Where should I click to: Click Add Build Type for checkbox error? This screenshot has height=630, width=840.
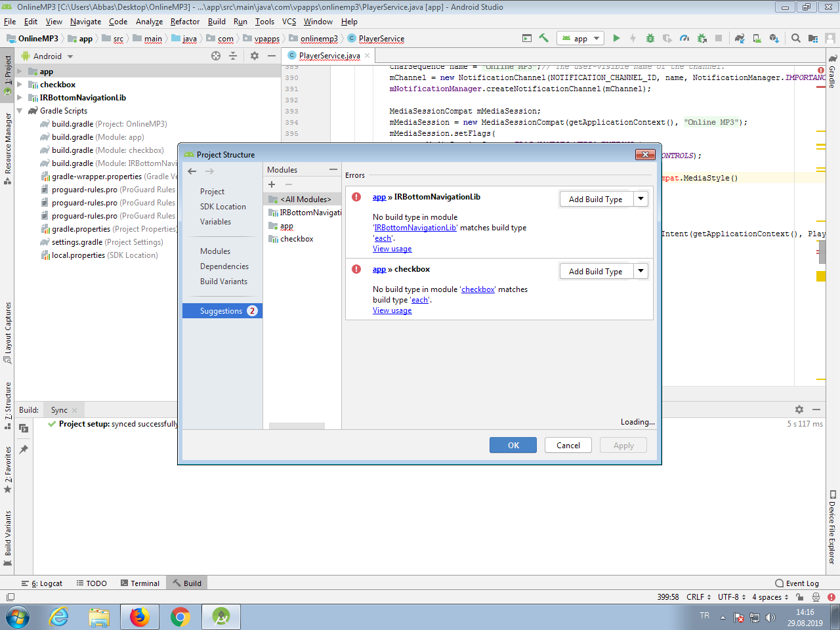tap(597, 271)
